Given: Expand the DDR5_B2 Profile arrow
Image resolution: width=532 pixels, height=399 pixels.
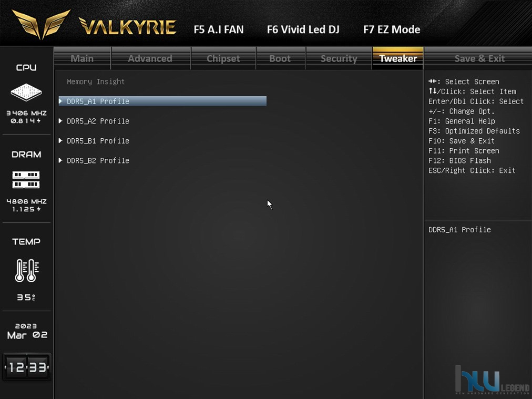Looking at the screenshot, I should click(60, 160).
